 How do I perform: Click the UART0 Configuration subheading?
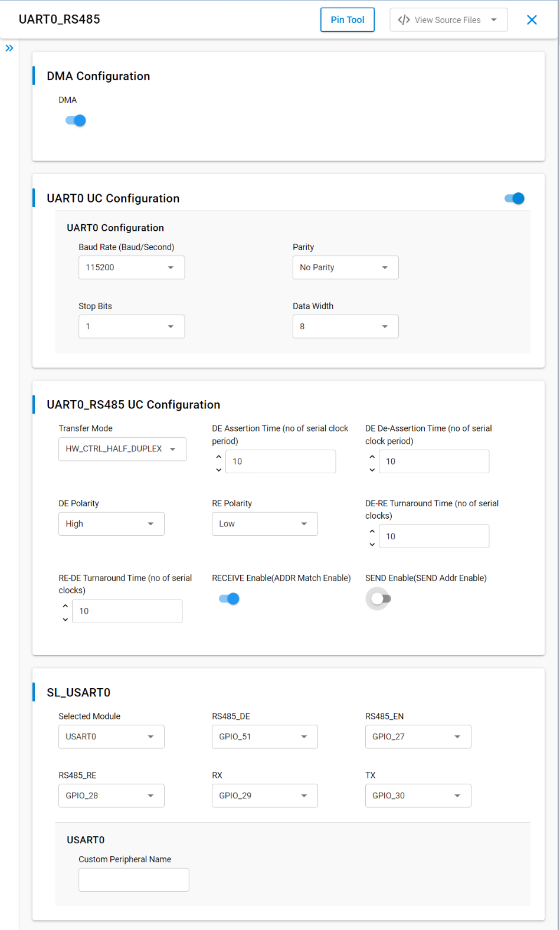(116, 228)
